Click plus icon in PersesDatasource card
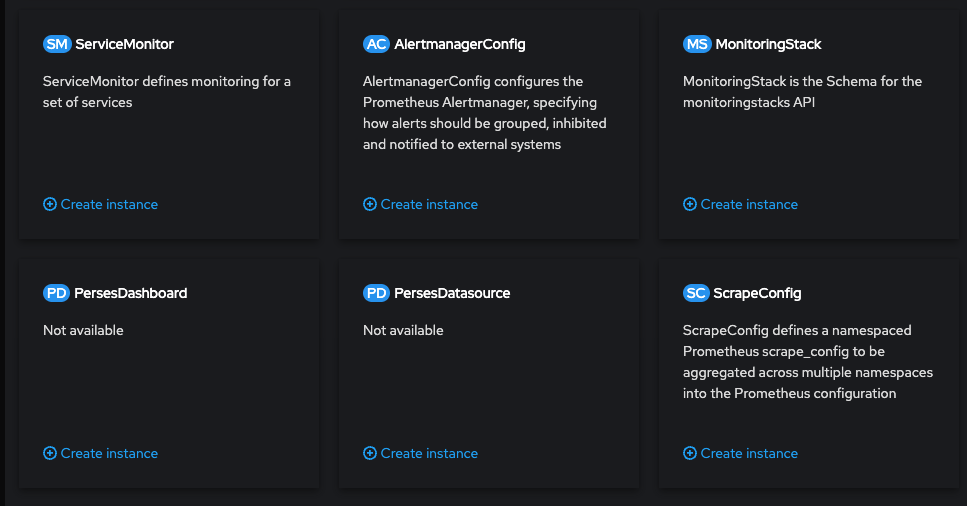The height and width of the screenshot is (506, 967). pyautogui.click(x=370, y=453)
